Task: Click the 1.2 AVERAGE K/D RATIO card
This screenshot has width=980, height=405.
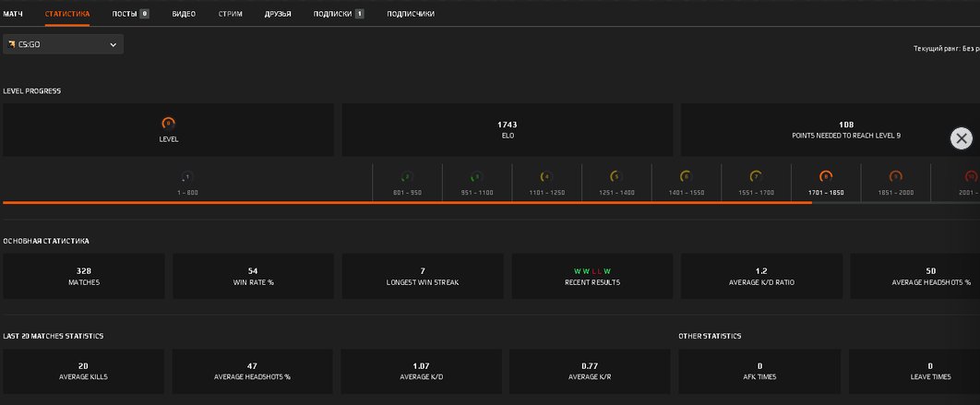Action: pos(761,276)
